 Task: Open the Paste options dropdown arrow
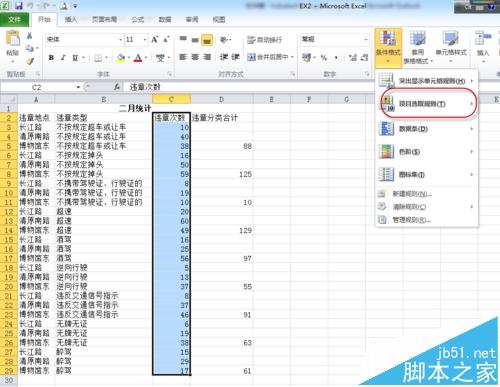coord(13,61)
